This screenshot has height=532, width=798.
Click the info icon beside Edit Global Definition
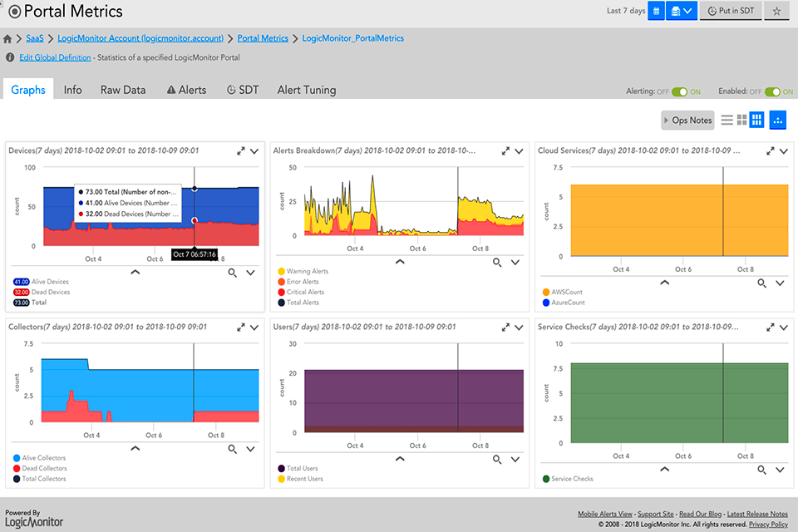(x=10, y=57)
